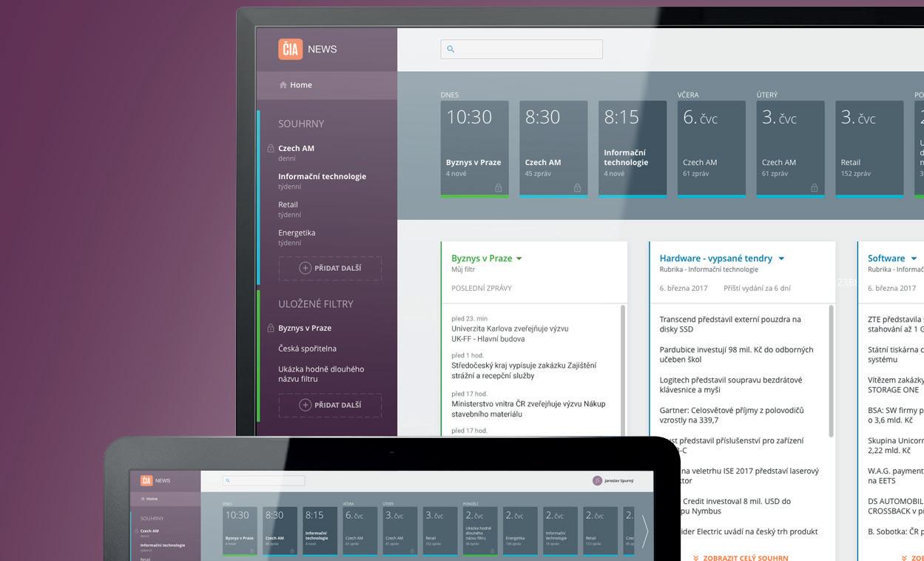This screenshot has height=561, width=924.
Task: Open the tablet's 2. čvc Energetika card
Action: [520, 531]
